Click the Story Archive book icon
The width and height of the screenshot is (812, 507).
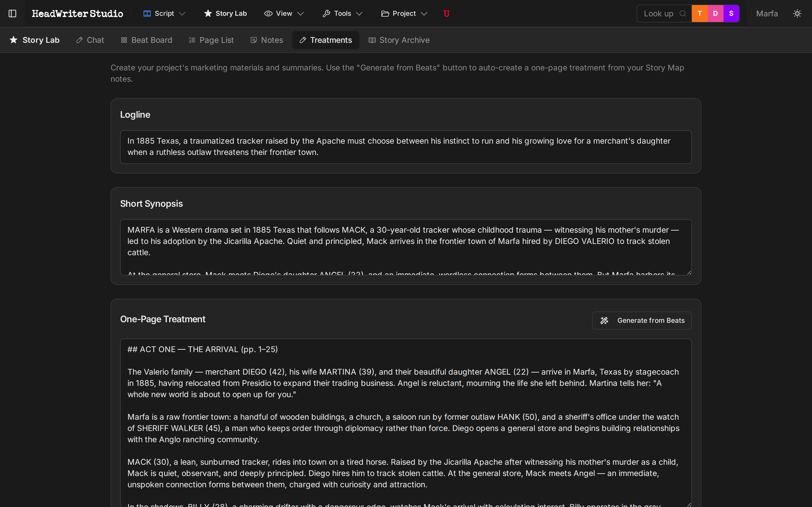pyautogui.click(x=372, y=40)
